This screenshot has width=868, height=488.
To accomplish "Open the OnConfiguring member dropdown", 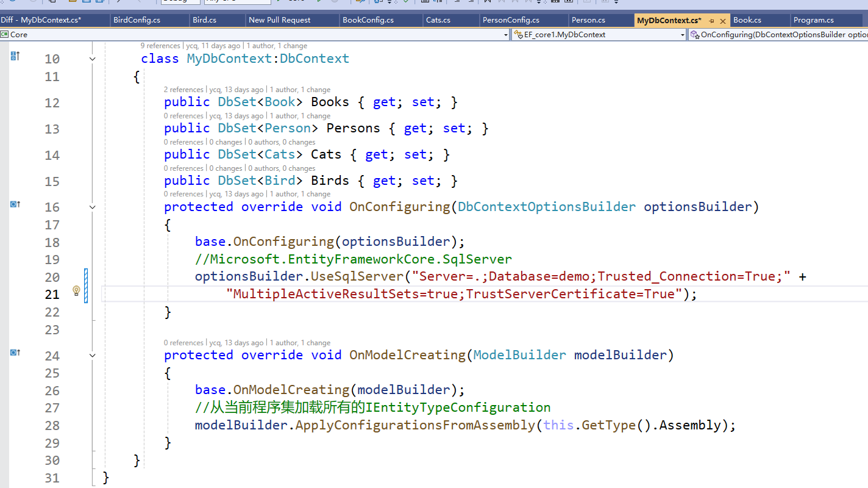I will [774, 34].
